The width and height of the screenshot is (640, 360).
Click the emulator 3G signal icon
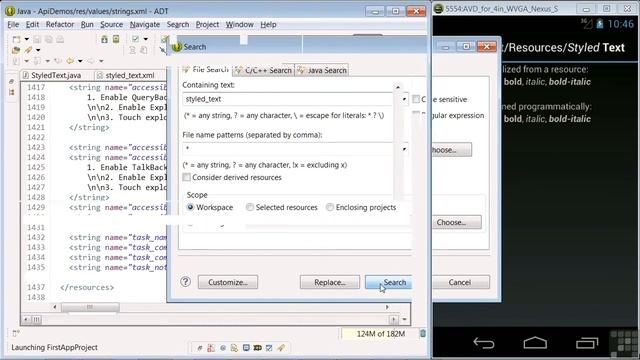click(587, 24)
